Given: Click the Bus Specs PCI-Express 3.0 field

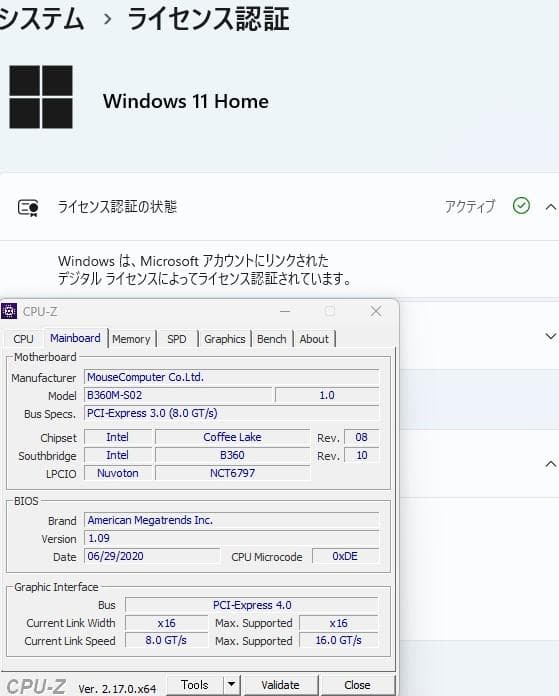Looking at the screenshot, I should [x=231, y=413].
